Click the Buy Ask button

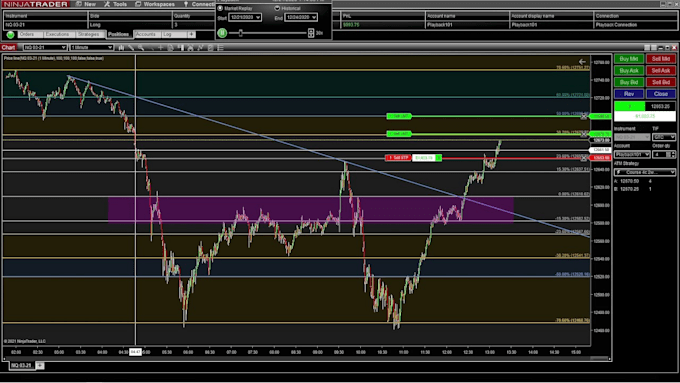[x=629, y=70]
